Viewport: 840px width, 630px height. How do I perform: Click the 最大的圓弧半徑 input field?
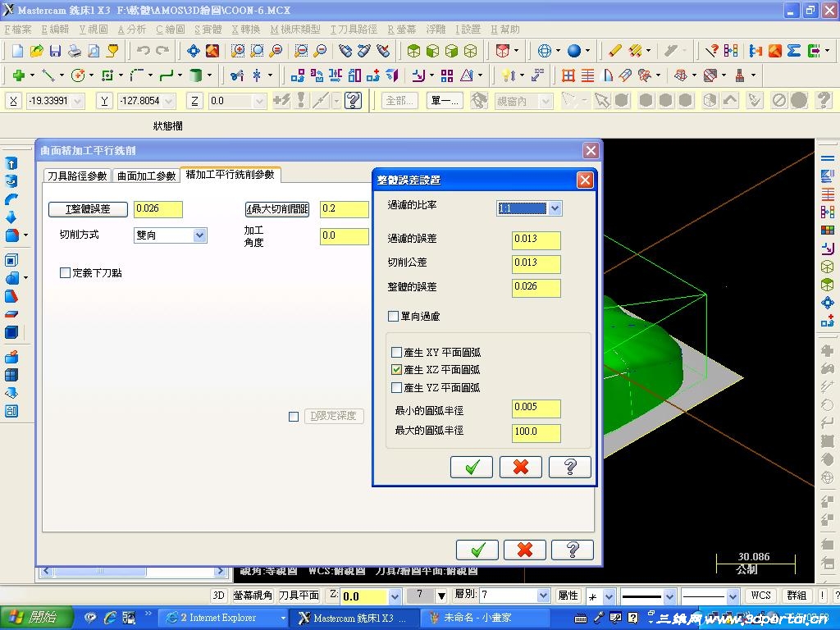click(x=536, y=433)
